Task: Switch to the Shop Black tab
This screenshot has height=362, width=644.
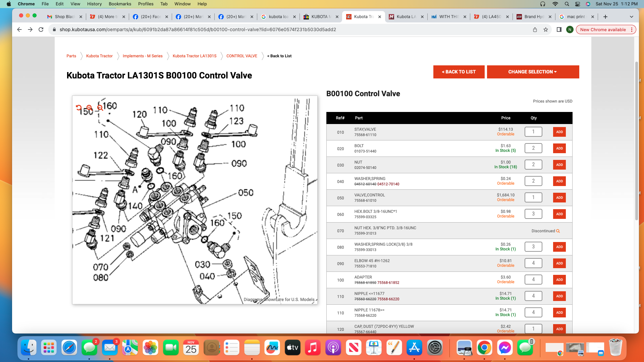Action: pyautogui.click(x=64, y=17)
